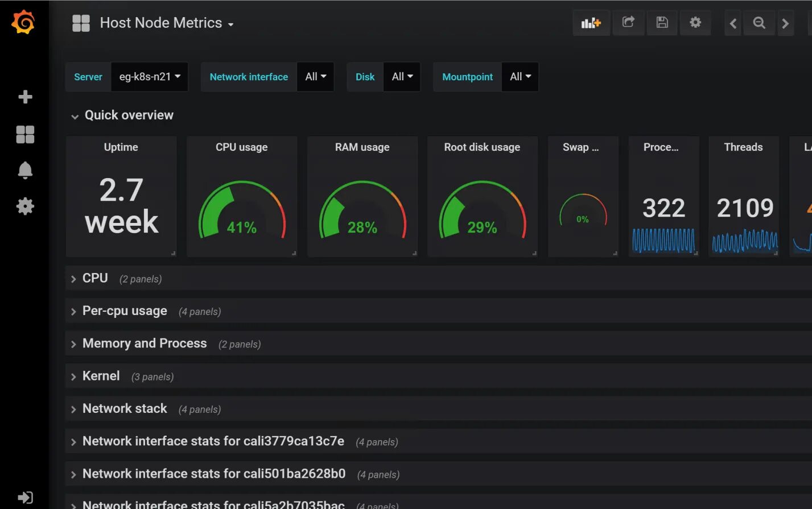This screenshot has width=812, height=509.
Task: Open the Dashboards icon in sidebar
Action: point(25,134)
